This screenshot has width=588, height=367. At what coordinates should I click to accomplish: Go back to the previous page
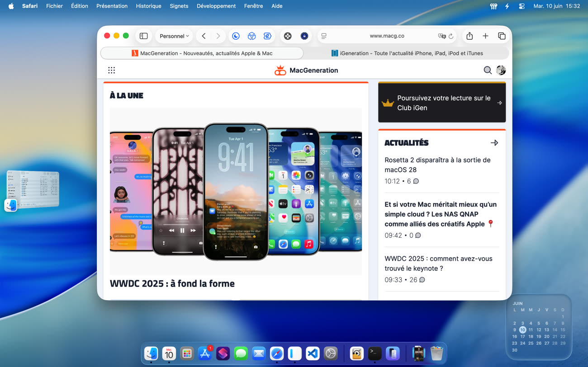click(204, 36)
